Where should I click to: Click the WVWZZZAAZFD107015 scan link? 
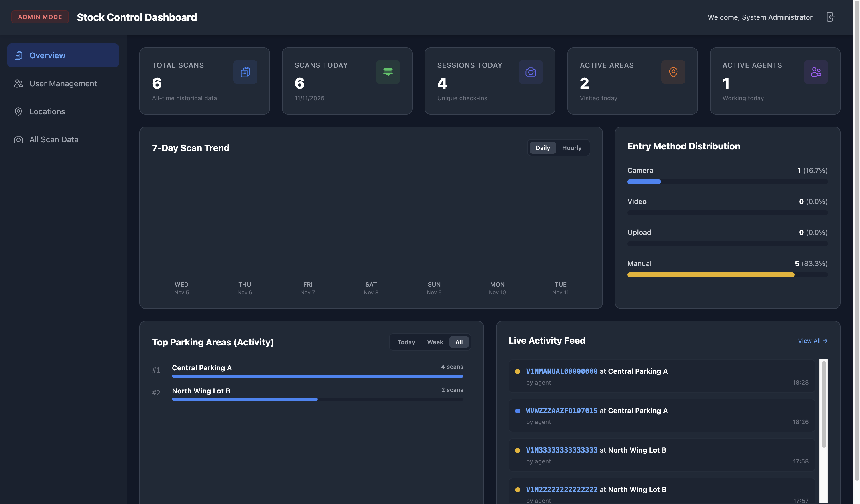point(561,411)
